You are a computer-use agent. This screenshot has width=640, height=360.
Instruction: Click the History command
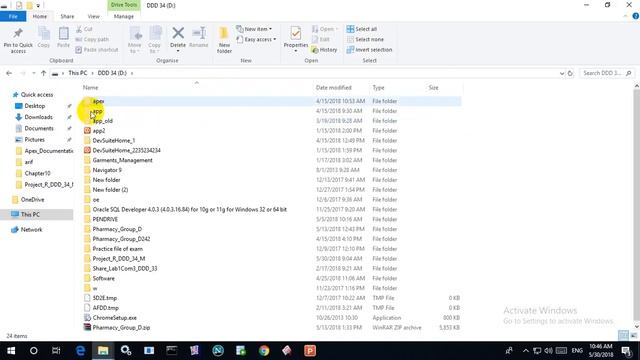(x=324, y=49)
